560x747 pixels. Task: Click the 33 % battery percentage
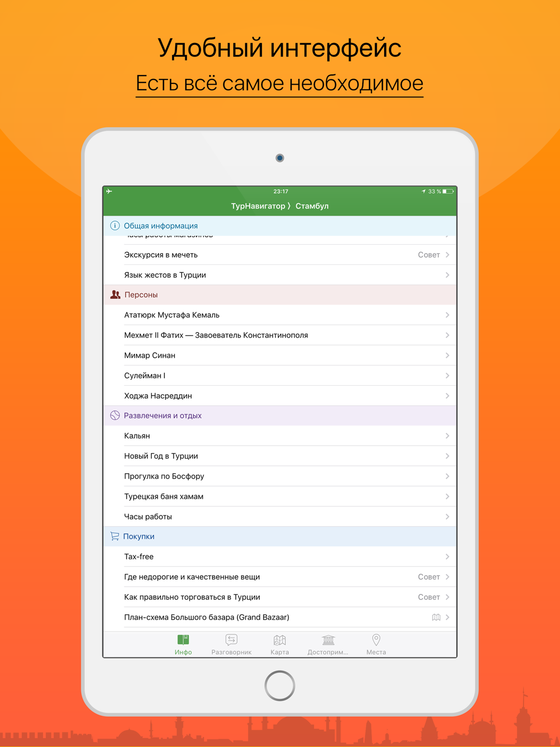[x=435, y=192]
